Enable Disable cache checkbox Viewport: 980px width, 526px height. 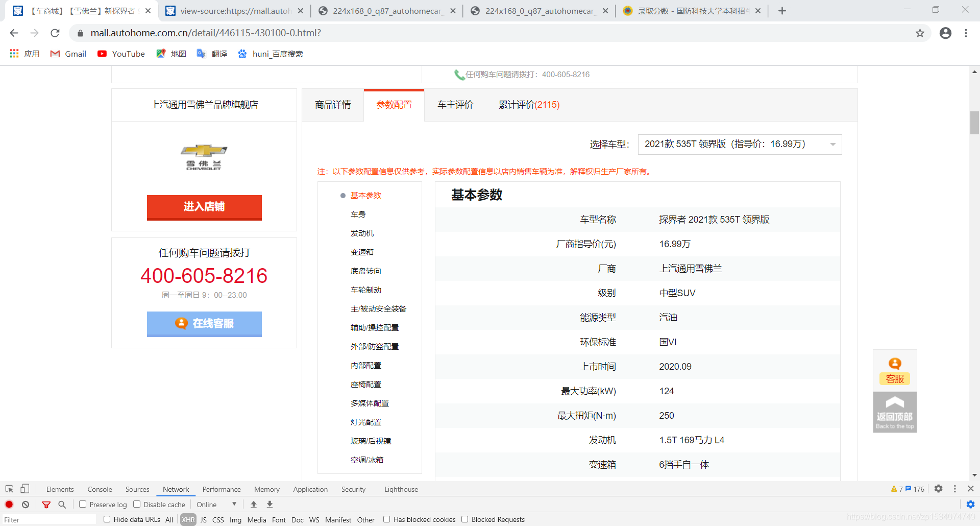pyautogui.click(x=137, y=504)
